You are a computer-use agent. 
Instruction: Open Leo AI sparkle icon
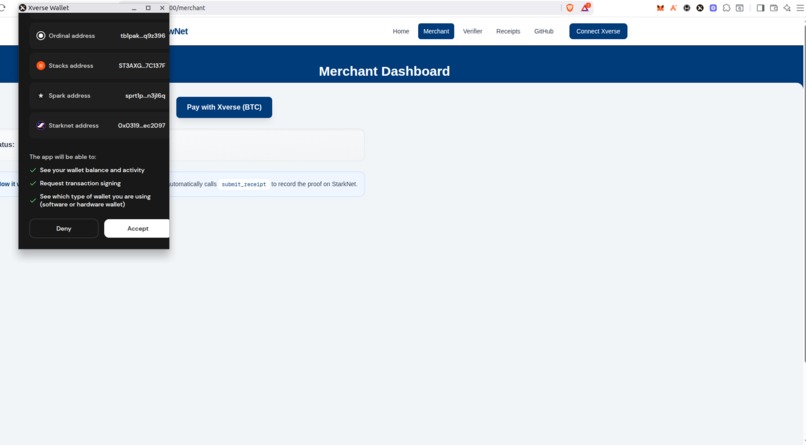[x=787, y=8]
